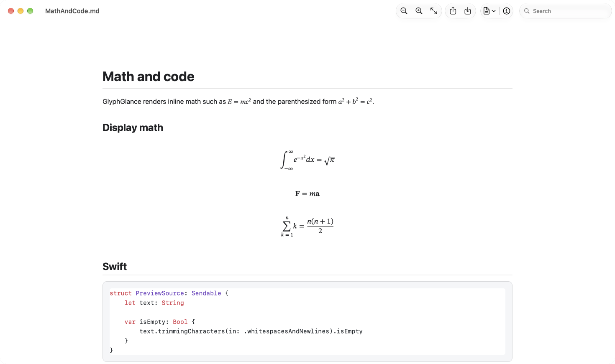Open the document options dropdown

[489, 11]
